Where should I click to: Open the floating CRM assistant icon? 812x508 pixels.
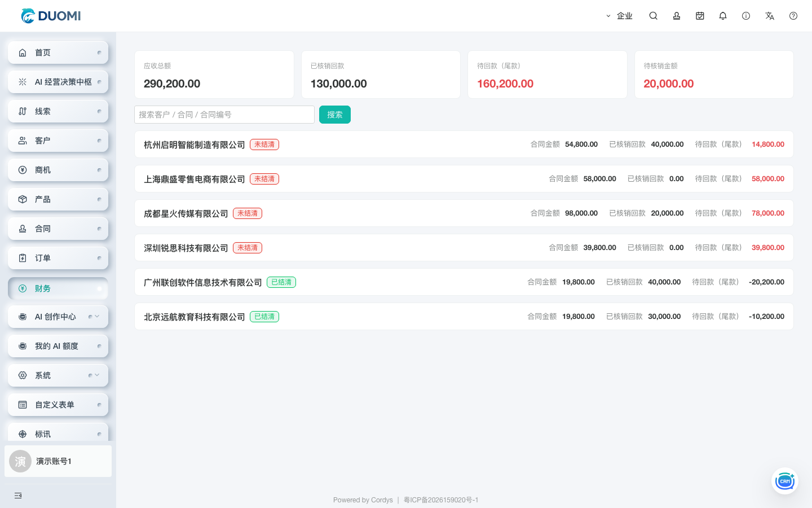click(x=785, y=481)
